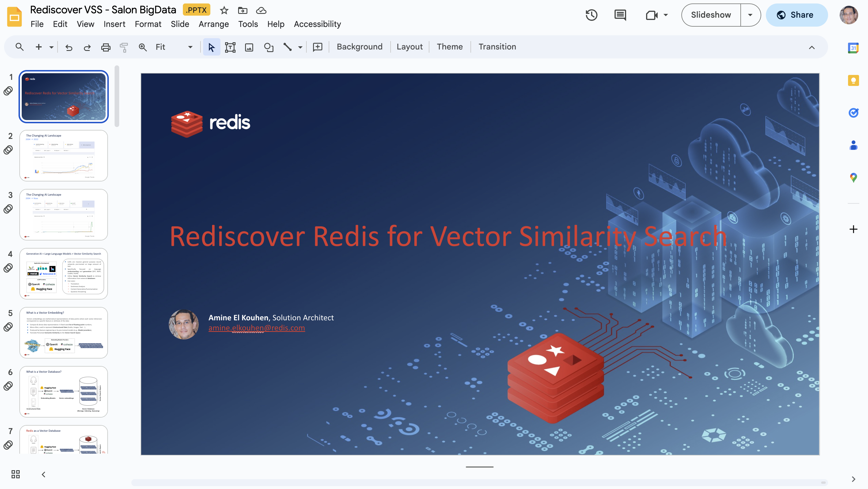Click the version history clock icon
The height and width of the screenshot is (489, 868).
(591, 15)
